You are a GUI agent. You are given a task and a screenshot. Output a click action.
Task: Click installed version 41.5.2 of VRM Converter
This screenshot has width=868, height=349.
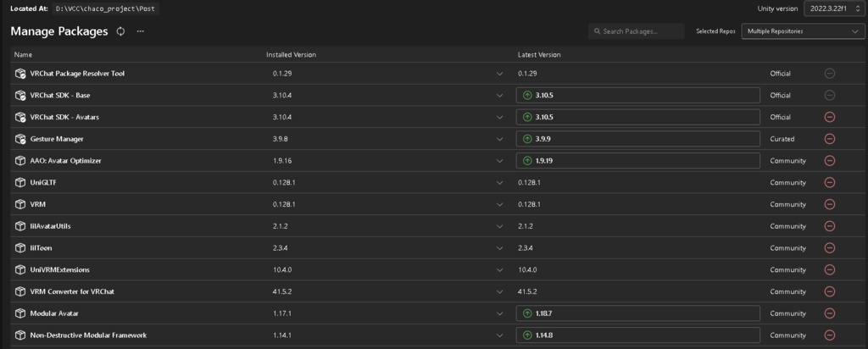(282, 291)
